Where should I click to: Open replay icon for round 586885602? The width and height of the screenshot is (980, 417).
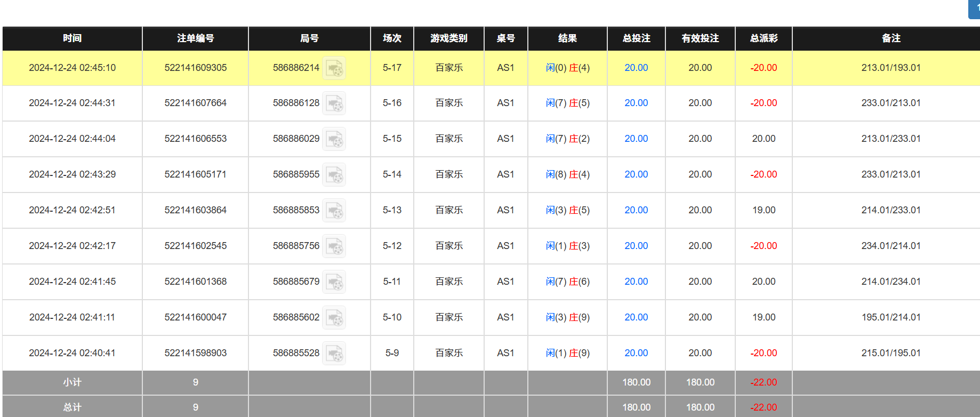(334, 318)
